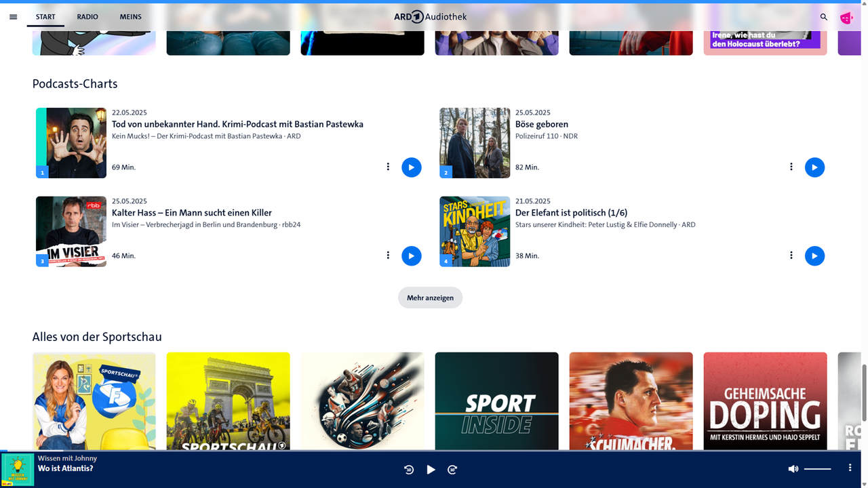Open the Böse geboren forest cover thumbnail
Screen dimensions: 868x488
(x=475, y=143)
